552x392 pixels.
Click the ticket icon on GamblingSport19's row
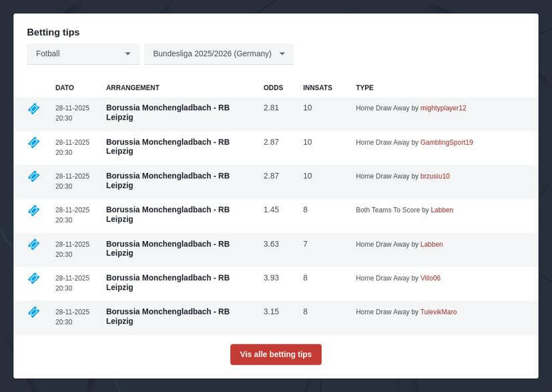[x=33, y=142]
